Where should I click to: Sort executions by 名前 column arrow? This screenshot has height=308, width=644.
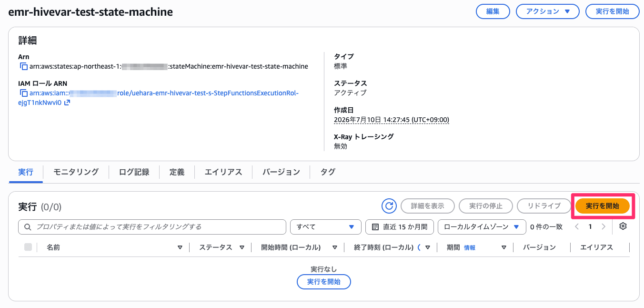click(x=180, y=247)
